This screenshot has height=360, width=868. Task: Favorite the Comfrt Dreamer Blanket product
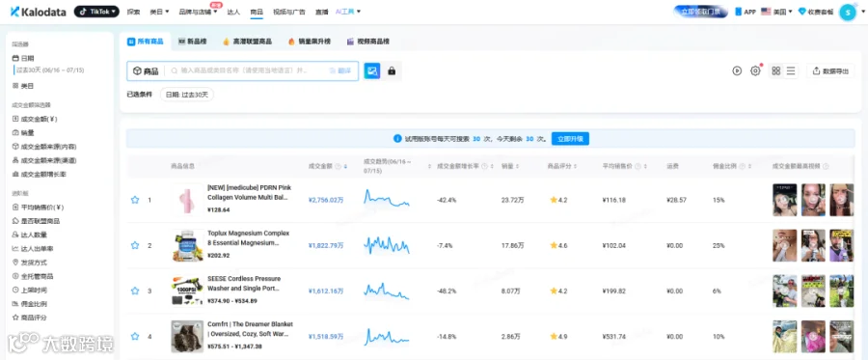click(x=134, y=336)
